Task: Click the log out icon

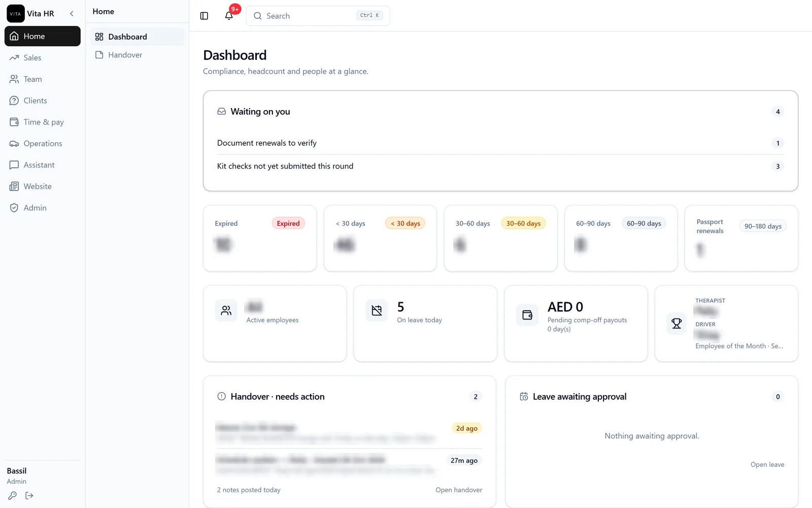Action: [29, 495]
